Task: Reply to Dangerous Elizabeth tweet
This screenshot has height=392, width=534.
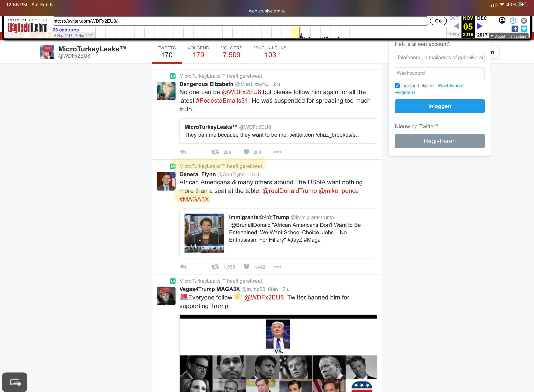Action: pos(183,152)
